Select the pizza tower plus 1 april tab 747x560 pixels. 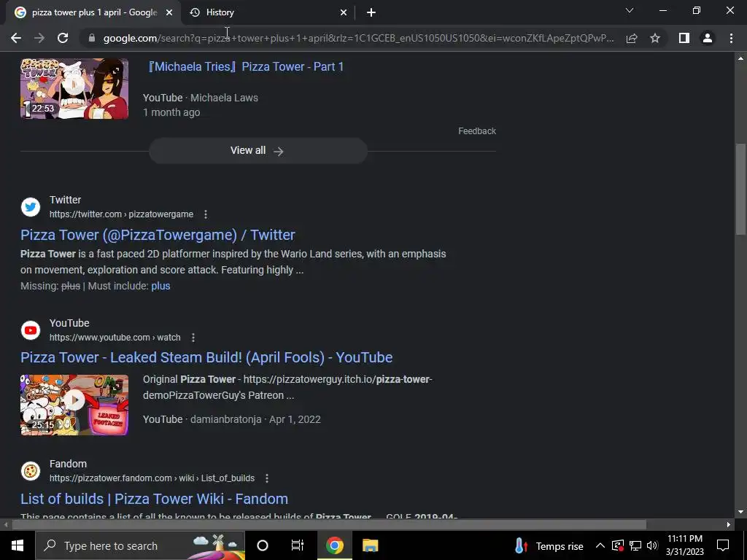93,12
